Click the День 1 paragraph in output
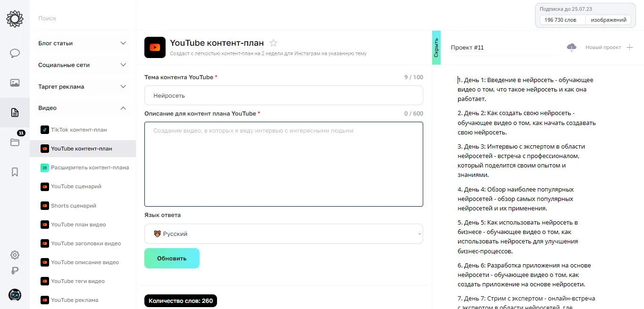This screenshot has height=309, width=644. (526, 90)
